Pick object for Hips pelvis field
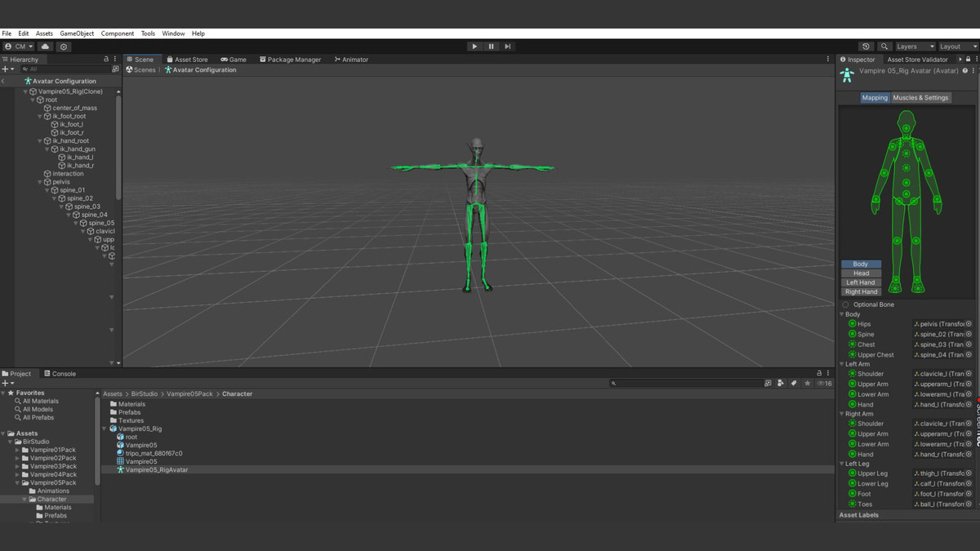This screenshot has width=980, height=551. pos(969,324)
